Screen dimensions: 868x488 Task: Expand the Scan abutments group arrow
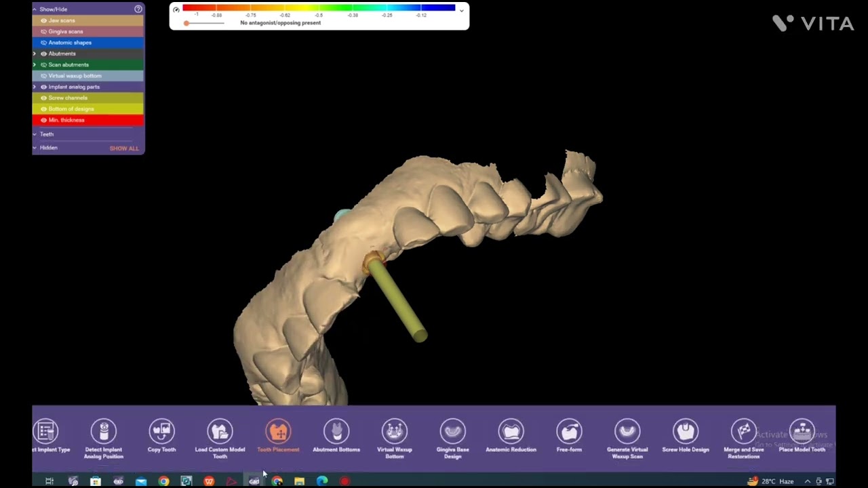pyautogui.click(x=35, y=64)
